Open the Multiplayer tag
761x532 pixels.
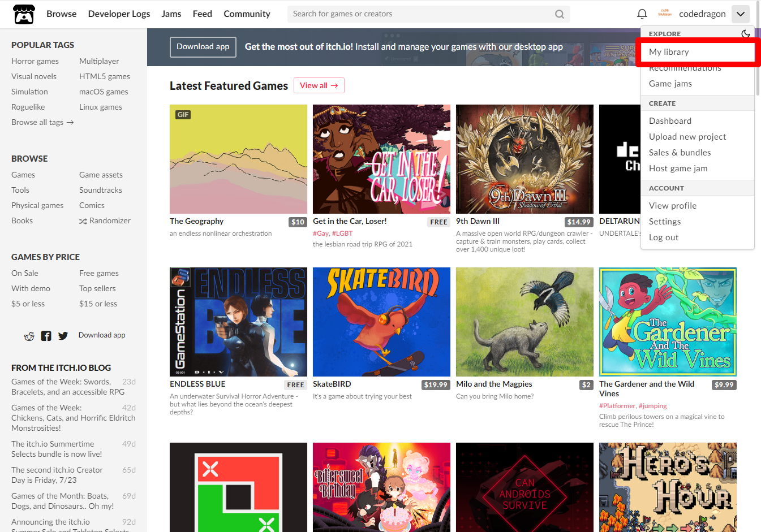[99, 61]
